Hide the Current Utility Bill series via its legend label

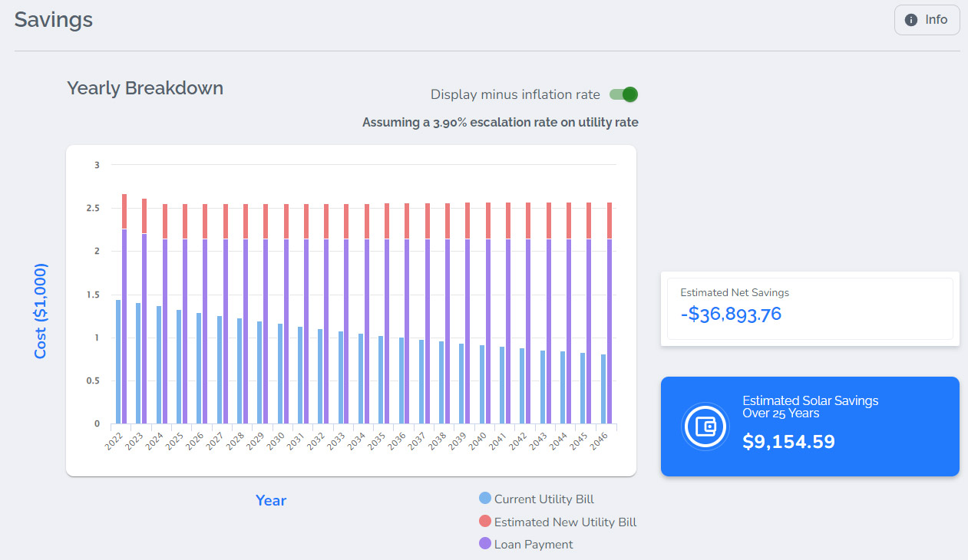click(543, 499)
